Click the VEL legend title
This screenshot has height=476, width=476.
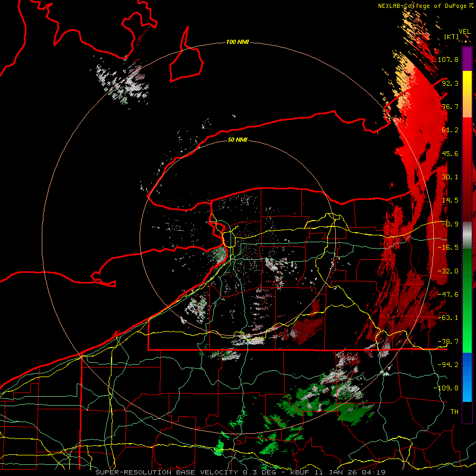click(x=464, y=32)
